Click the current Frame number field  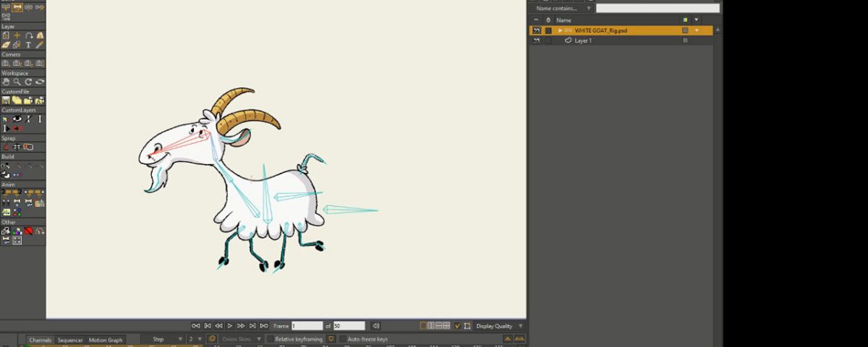307,326
